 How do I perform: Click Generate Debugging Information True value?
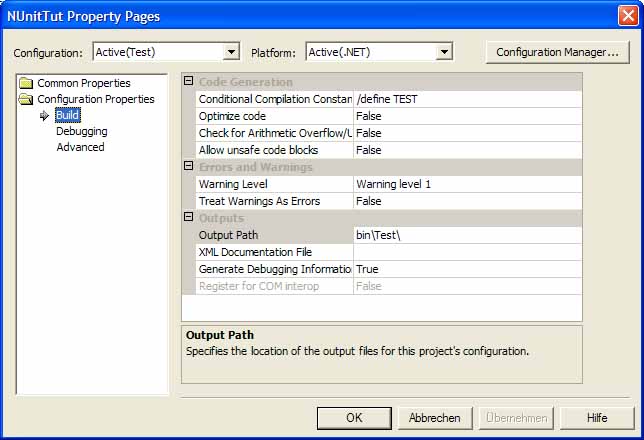(467, 269)
